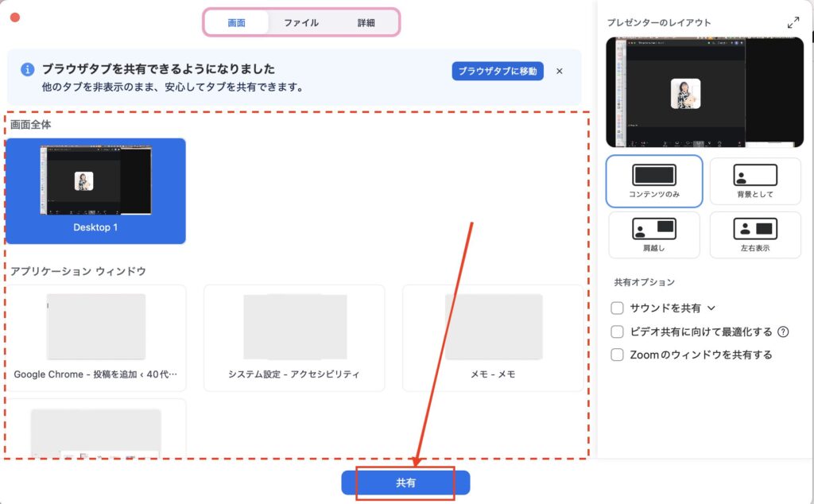The height and width of the screenshot is (504, 814).
Task: Expand the サウンドを共有 dropdown arrow
Action: coord(711,308)
